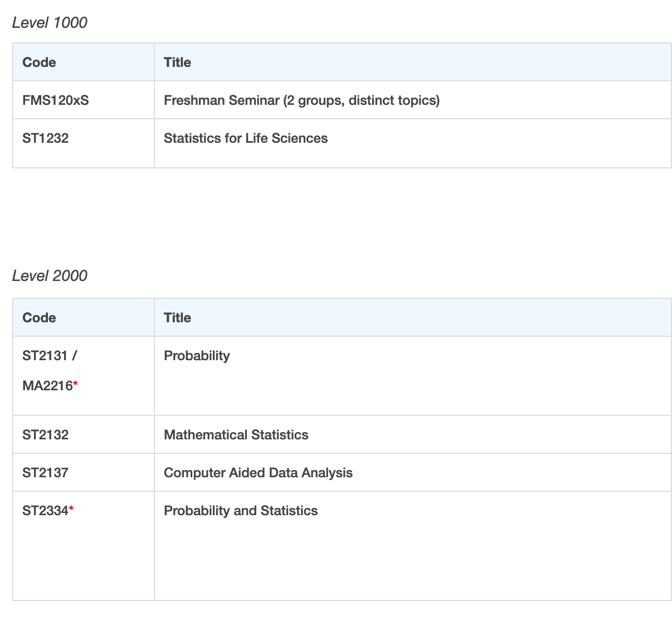Screen dimensions: 672x620
Task: Click Computer Aided Data Analysis title
Action: point(258,473)
